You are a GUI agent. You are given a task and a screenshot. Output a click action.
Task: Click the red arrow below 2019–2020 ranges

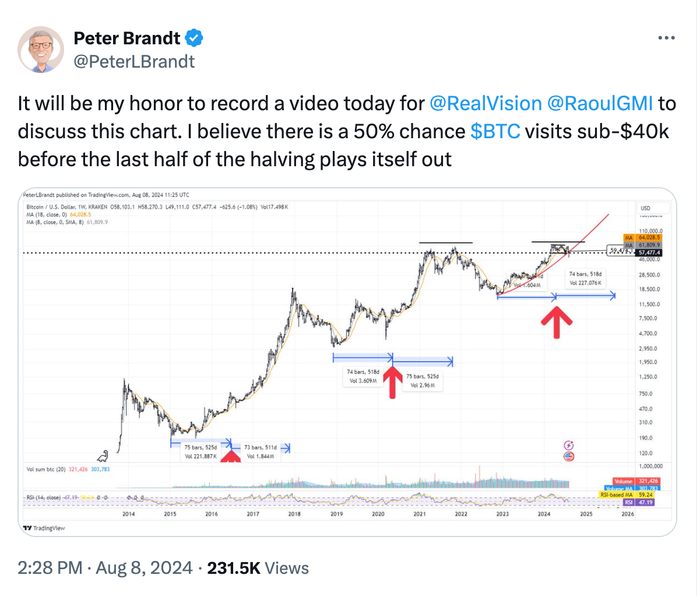393,381
